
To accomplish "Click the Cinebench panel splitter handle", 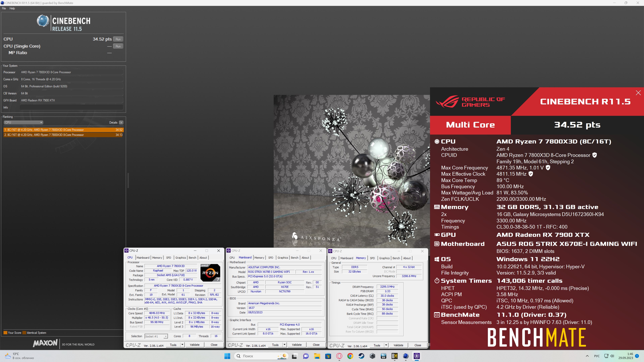I will coord(128,180).
